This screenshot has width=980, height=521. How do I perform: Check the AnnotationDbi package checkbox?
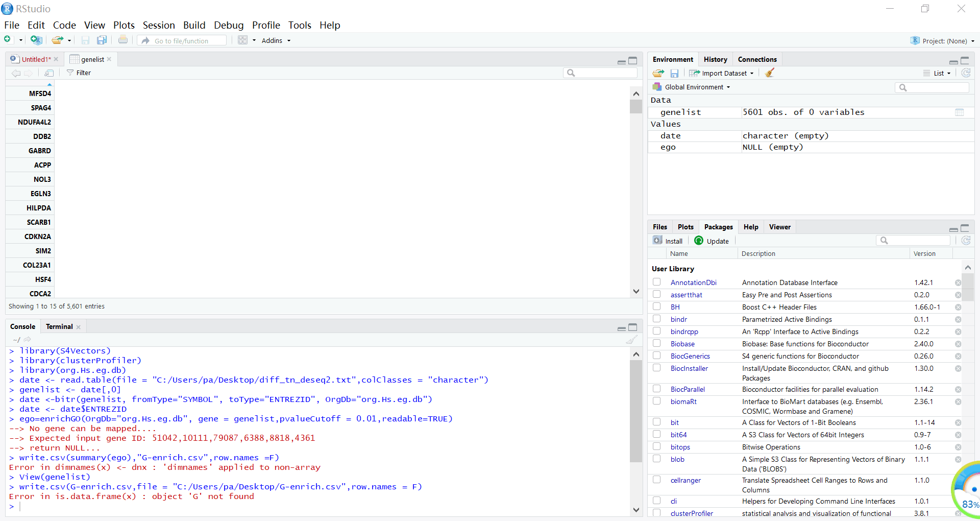[657, 282]
